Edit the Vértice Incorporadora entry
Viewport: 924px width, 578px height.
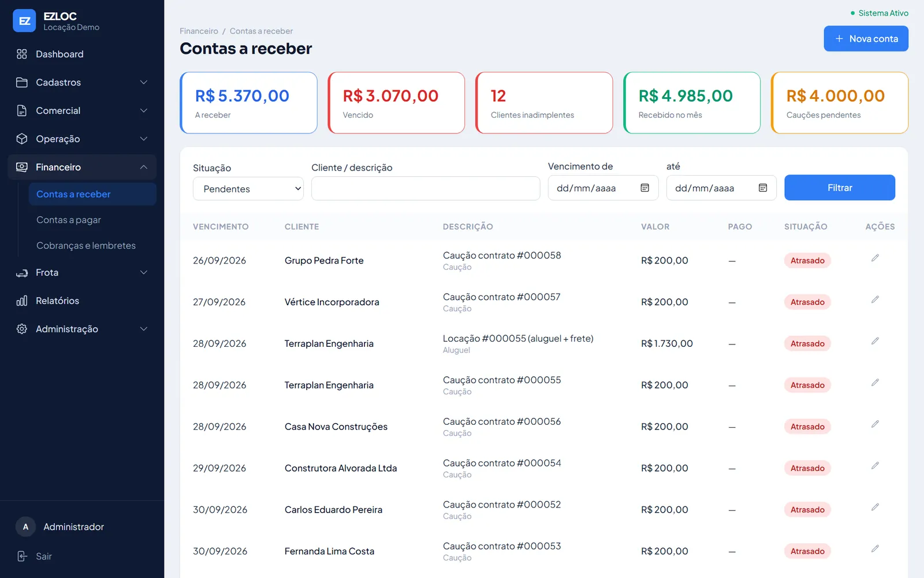[875, 299]
